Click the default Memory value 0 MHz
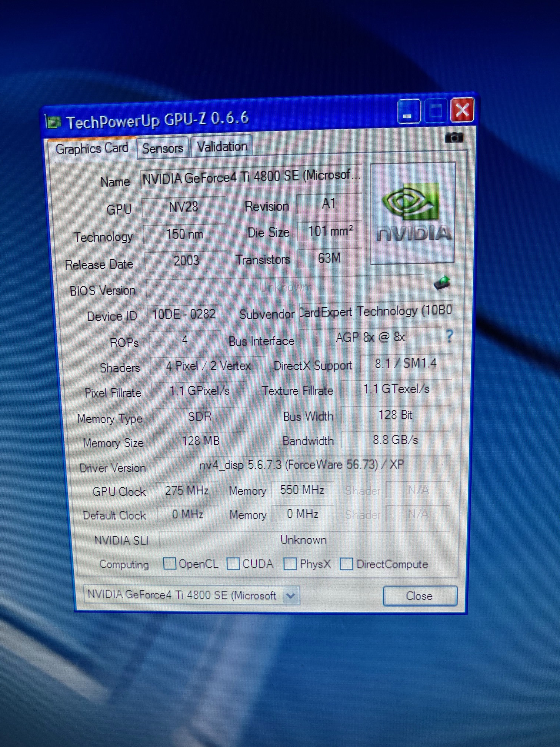Screen dimensions: 560x747 303,514
